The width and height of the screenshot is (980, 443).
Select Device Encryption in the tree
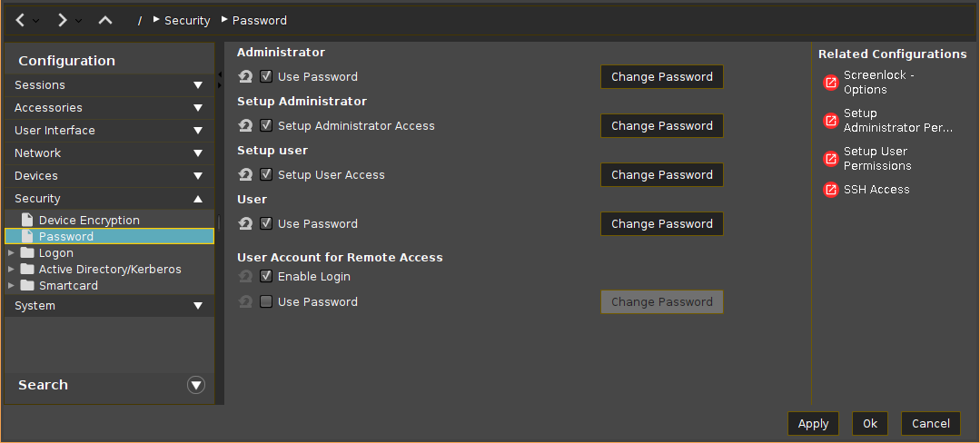(x=89, y=221)
